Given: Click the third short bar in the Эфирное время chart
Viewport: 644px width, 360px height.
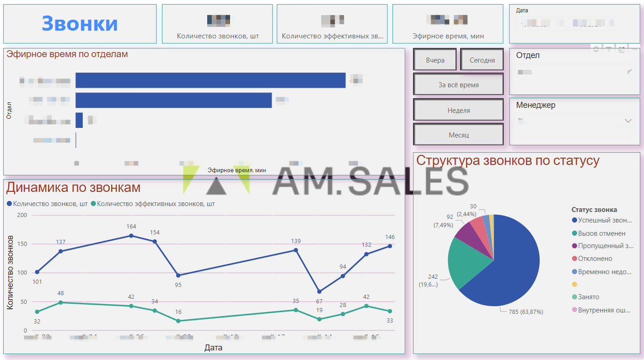Looking at the screenshot, I should point(79,120).
